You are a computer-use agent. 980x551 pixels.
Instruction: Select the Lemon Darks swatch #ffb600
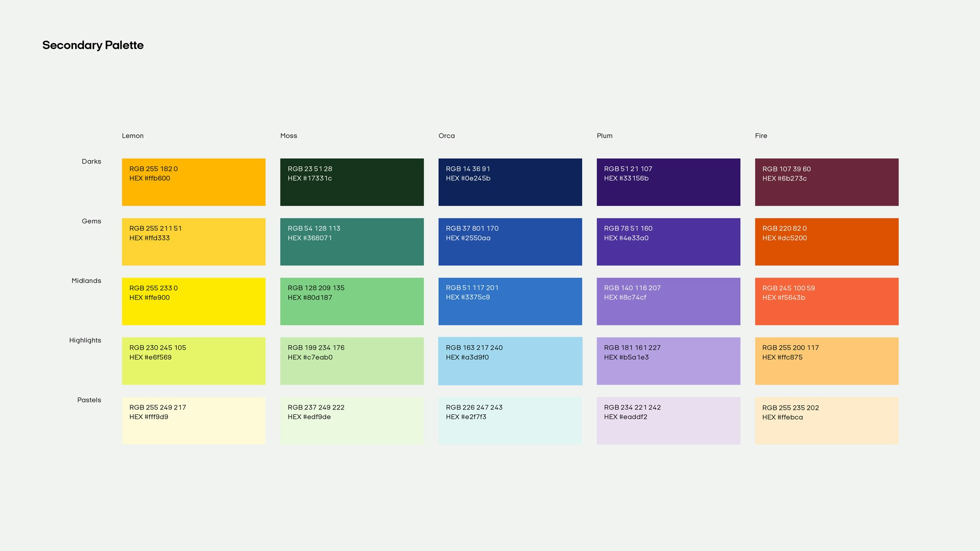point(193,182)
